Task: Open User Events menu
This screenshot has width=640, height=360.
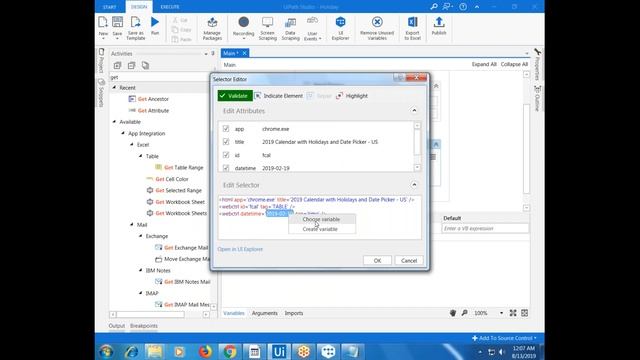Action: (x=313, y=29)
